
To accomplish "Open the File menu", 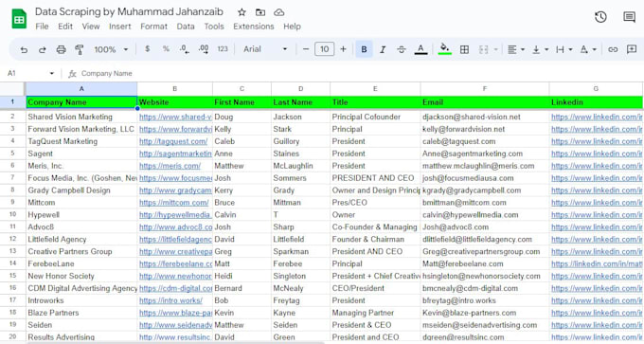I will coord(42,27).
